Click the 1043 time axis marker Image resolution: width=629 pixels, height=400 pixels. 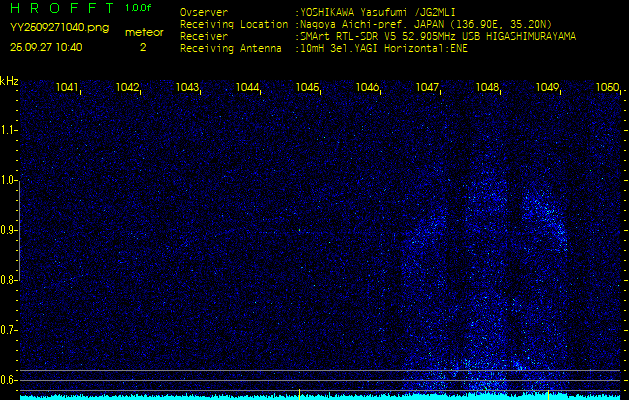pyautogui.click(x=187, y=87)
